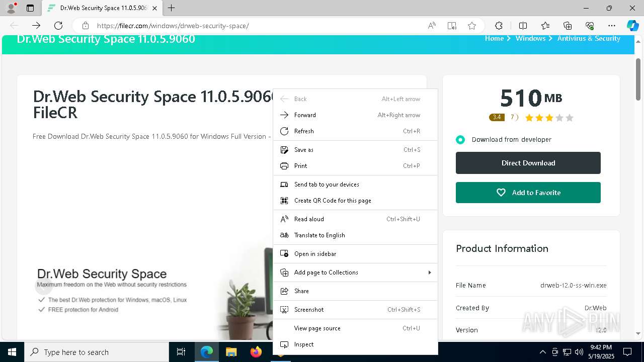Close the Dr.Web Security Space tab
The width and height of the screenshot is (644, 362).
click(x=154, y=8)
